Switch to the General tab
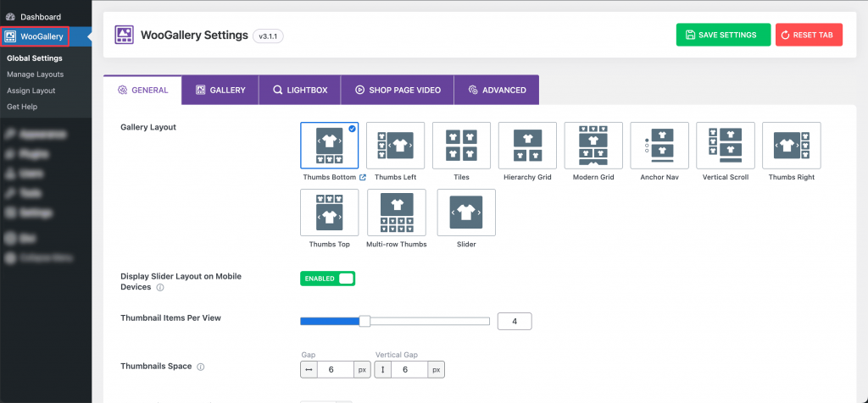 (x=142, y=90)
